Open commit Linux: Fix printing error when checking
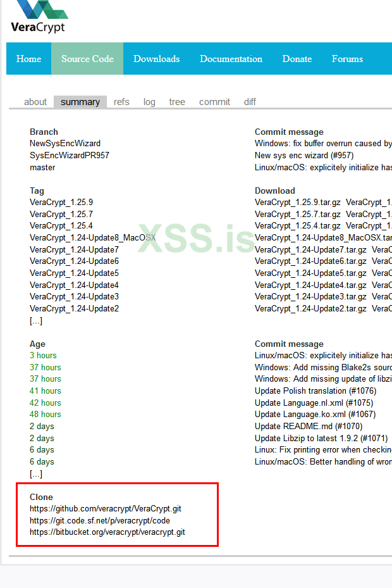The image size is (392, 588). 324,450
